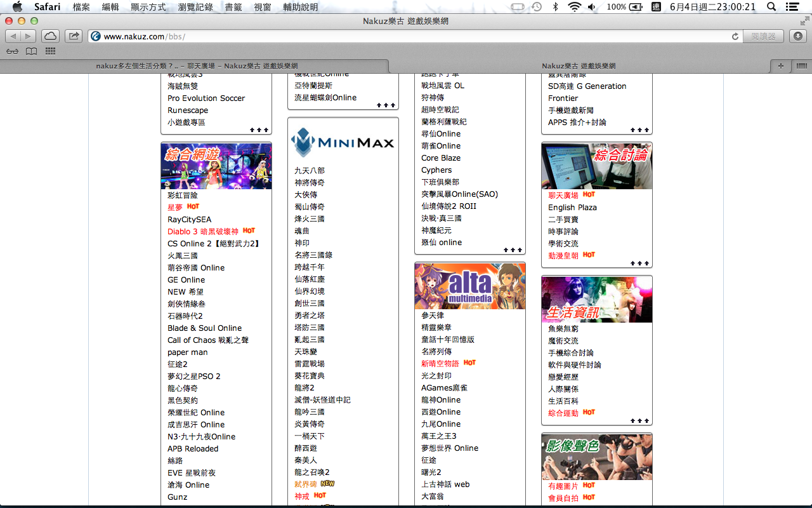Click Safari's forward navigation arrow
This screenshot has height=508, width=812.
coord(29,36)
